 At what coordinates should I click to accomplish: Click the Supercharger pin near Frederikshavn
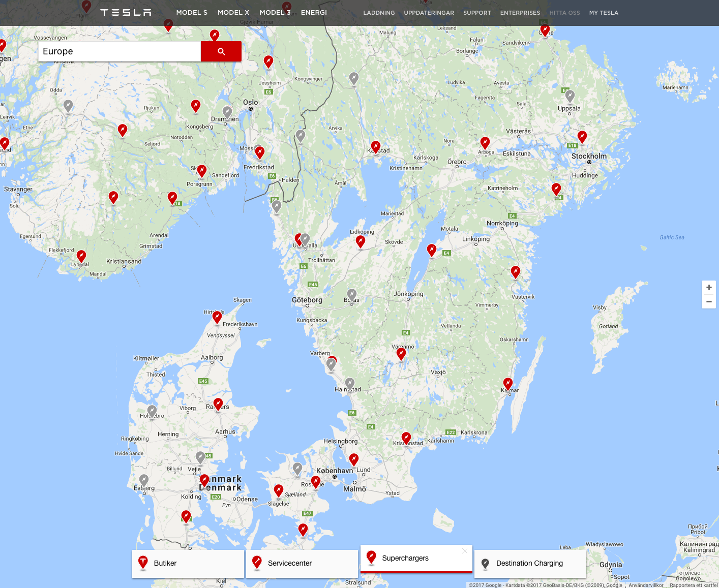pos(217,317)
